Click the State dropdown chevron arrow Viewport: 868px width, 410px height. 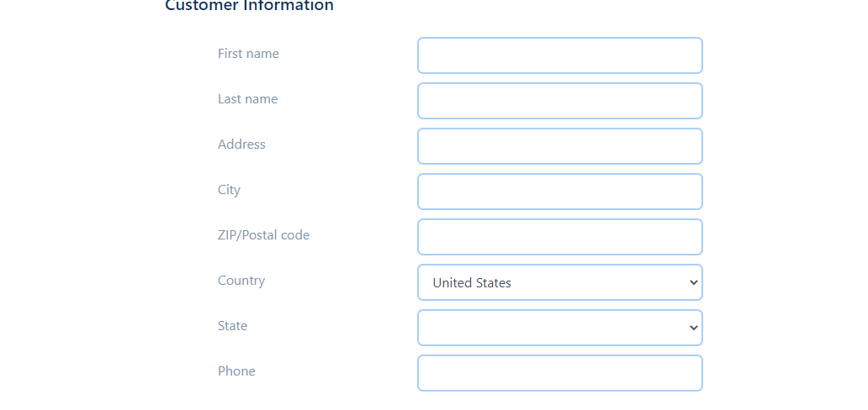[694, 329]
